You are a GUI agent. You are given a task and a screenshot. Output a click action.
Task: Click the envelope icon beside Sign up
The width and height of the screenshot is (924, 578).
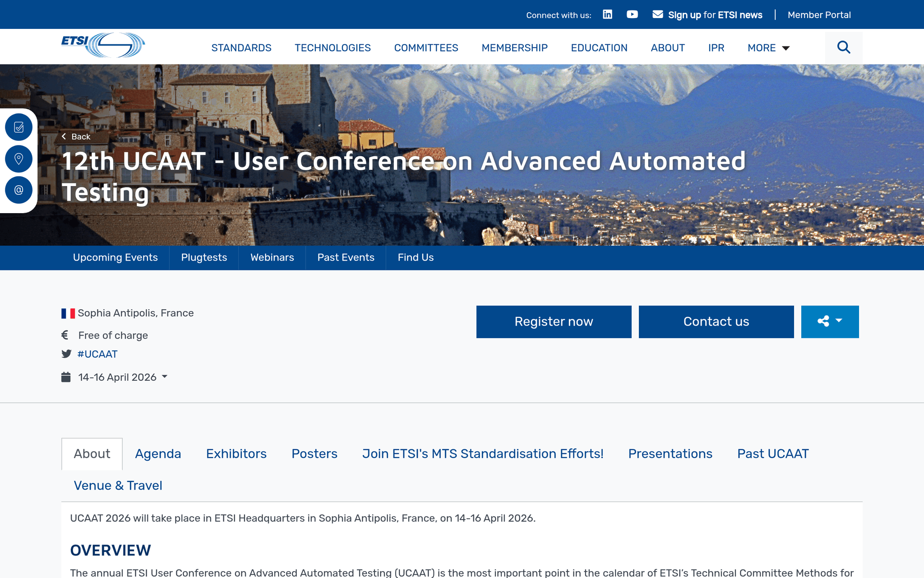658,14
